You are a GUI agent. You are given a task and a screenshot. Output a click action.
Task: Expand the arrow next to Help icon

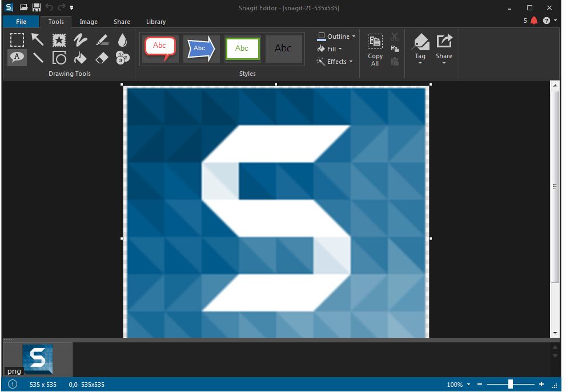tap(556, 21)
